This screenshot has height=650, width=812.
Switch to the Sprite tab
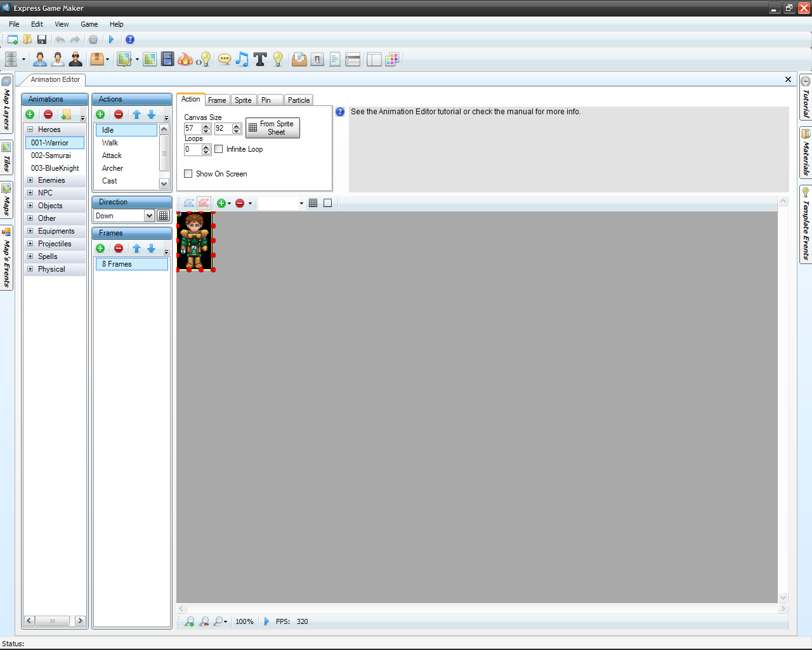point(243,100)
